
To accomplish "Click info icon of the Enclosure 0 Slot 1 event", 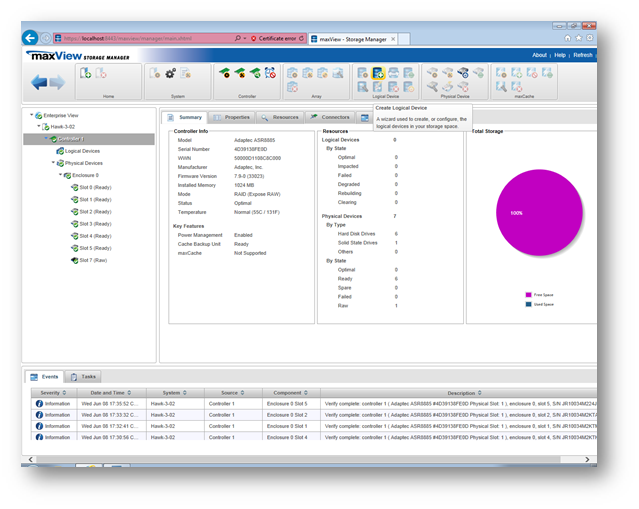I will click(39, 426).
